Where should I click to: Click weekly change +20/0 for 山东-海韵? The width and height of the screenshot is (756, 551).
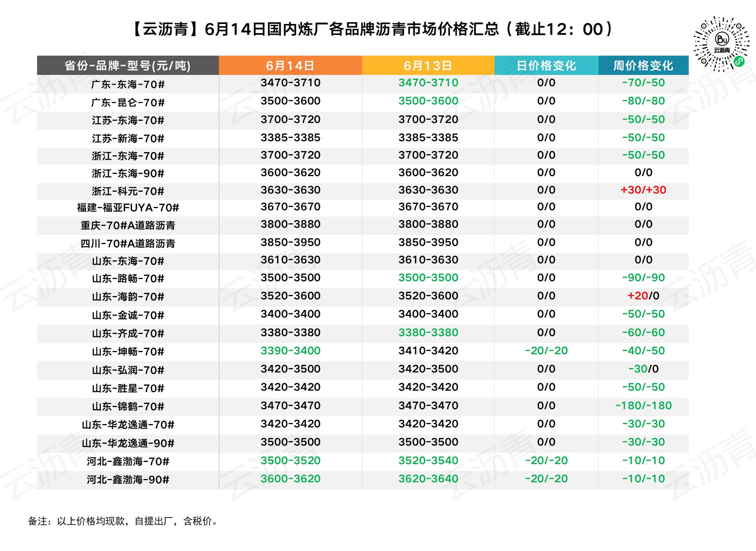(x=643, y=296)
